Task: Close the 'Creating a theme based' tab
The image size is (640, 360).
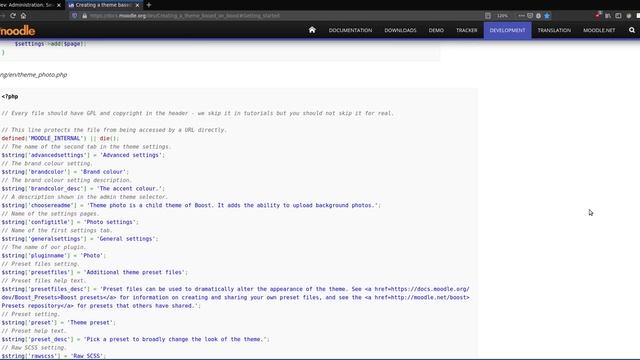Action: (137, 5)
